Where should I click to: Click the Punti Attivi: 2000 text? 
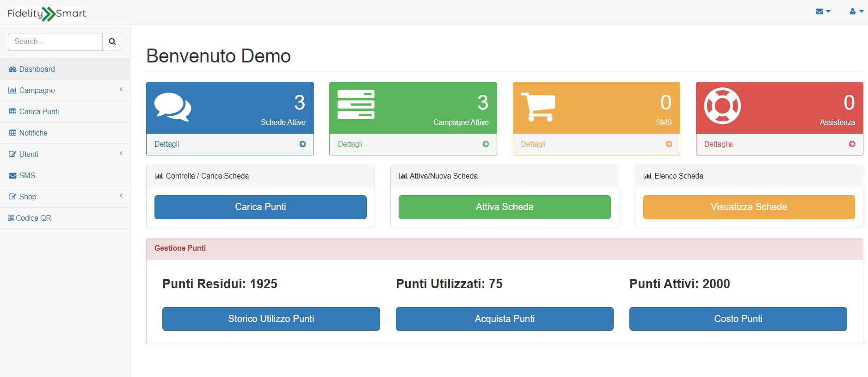click(679, 284)
